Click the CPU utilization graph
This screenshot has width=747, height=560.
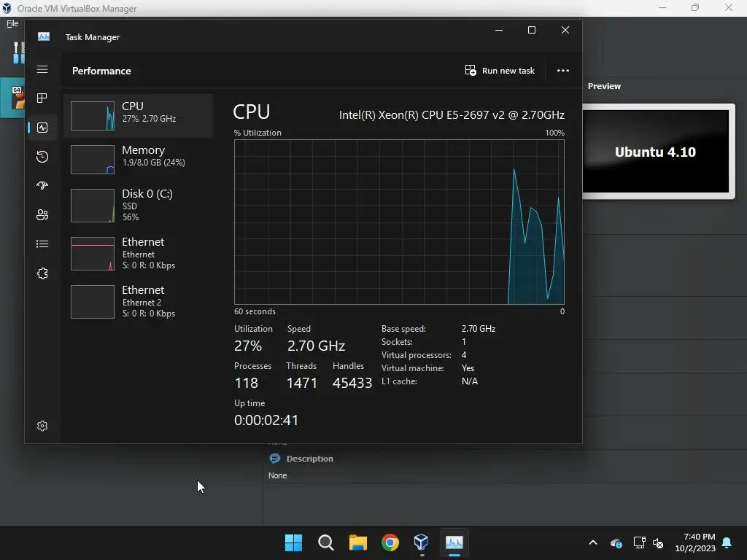tap(399, 222)
